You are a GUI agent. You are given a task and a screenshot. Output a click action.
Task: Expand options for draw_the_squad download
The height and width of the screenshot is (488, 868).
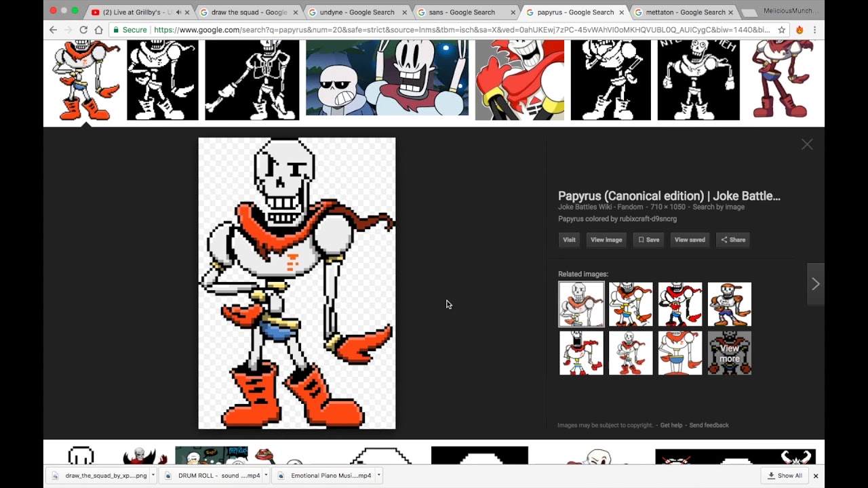pyautogui.click(x=153, y=476)
